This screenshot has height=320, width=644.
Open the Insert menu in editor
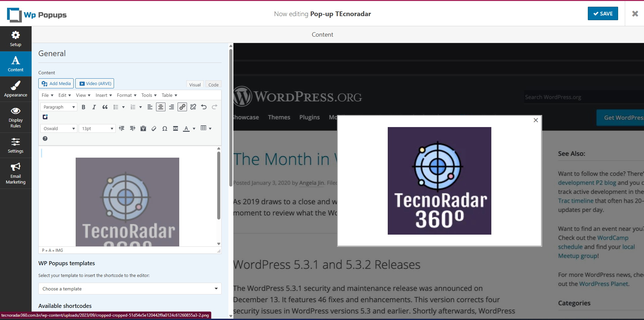point(104,95)
